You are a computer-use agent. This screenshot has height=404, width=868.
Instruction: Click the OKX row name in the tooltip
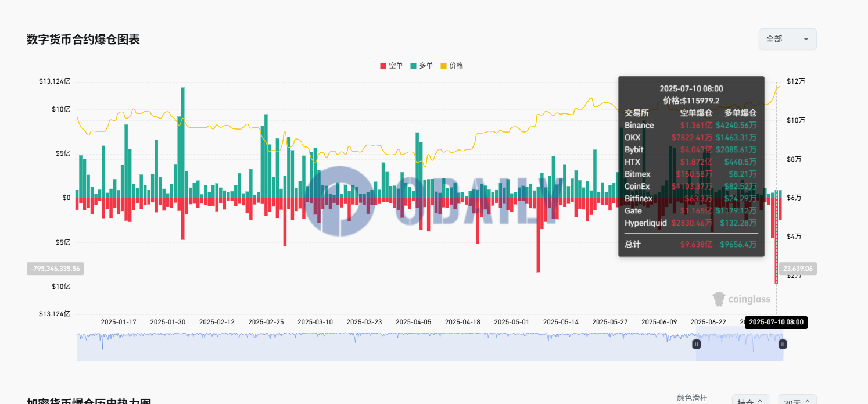pos(633,137)
